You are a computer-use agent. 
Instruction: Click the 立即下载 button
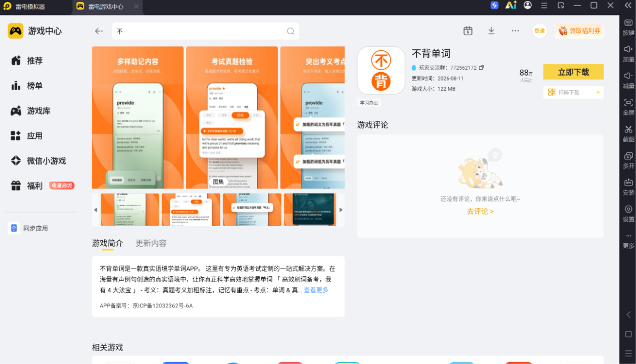573,72
